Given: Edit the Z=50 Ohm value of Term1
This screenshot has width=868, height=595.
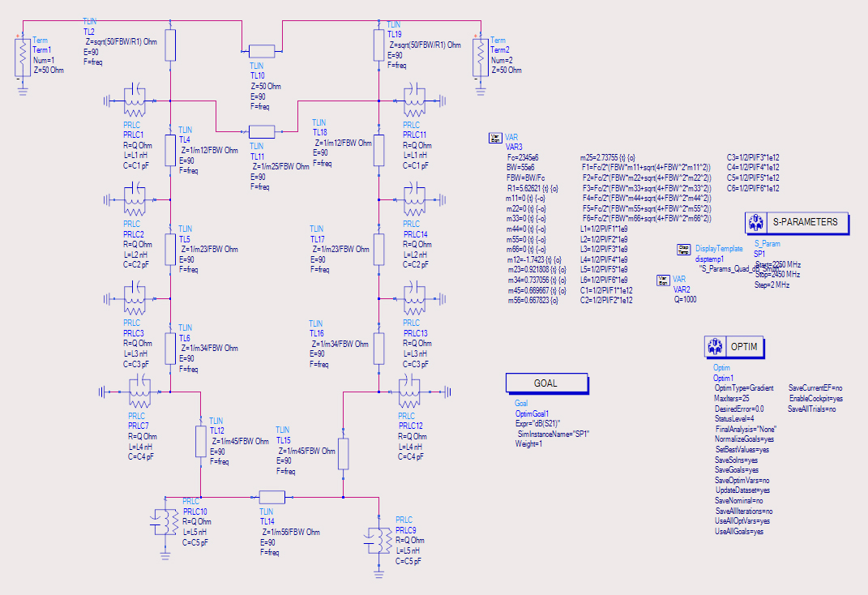Looking at the screenshot, I should click(x=48, y=71).
